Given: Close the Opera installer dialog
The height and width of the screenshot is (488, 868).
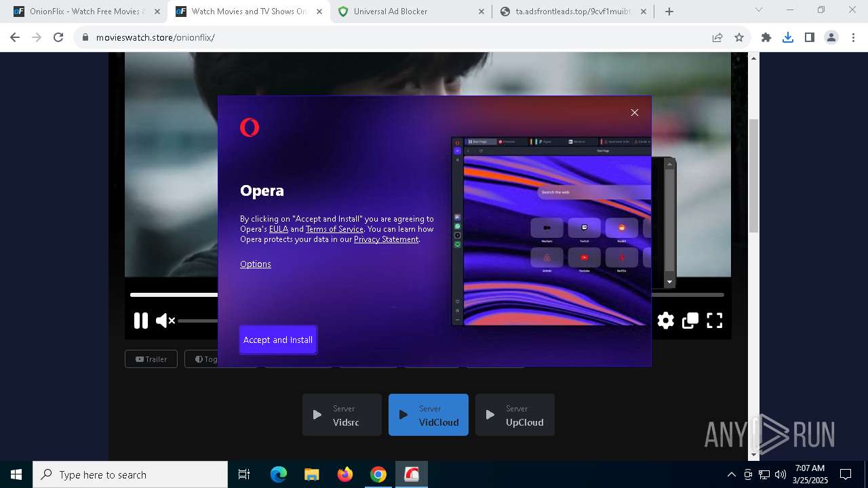Looking at the screenshot, I should pos(635,113).
